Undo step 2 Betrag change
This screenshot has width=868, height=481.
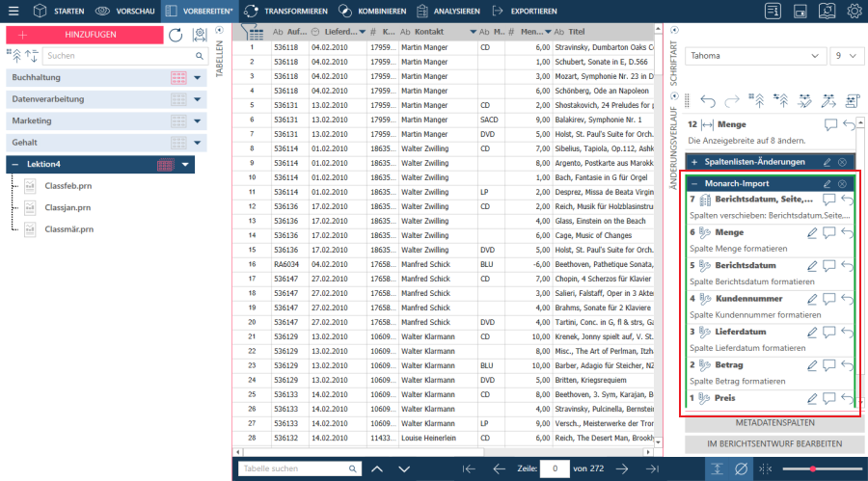847,365
